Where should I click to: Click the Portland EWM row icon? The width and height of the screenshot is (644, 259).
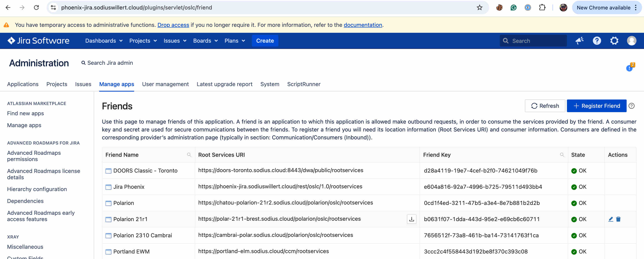(x=108, y=252)
